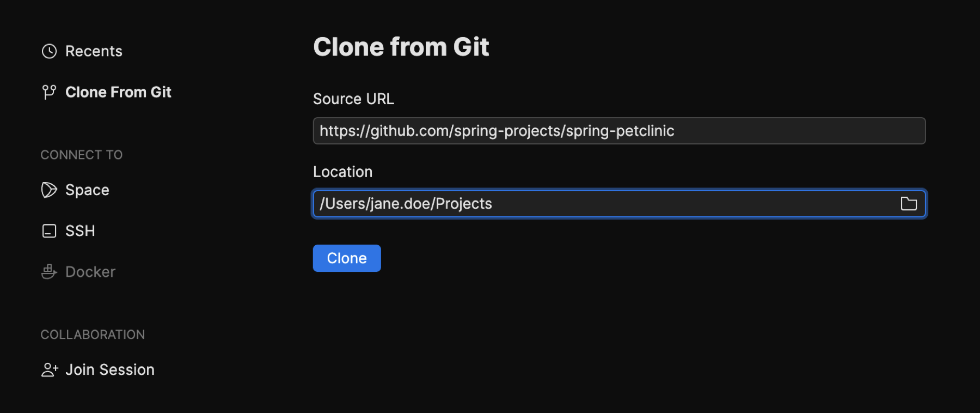
Task: Select the spring-petclinic repository URL text
Action: tap(496, 131)
